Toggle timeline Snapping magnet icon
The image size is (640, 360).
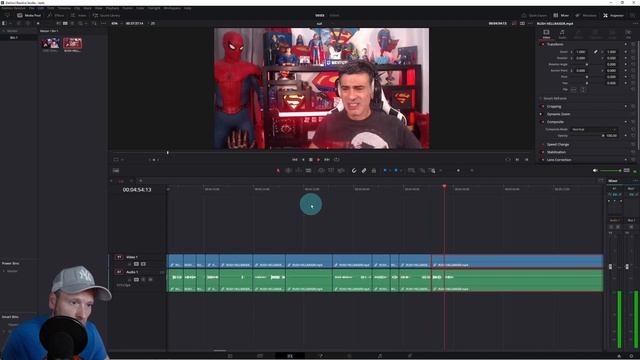pos(354,171)
